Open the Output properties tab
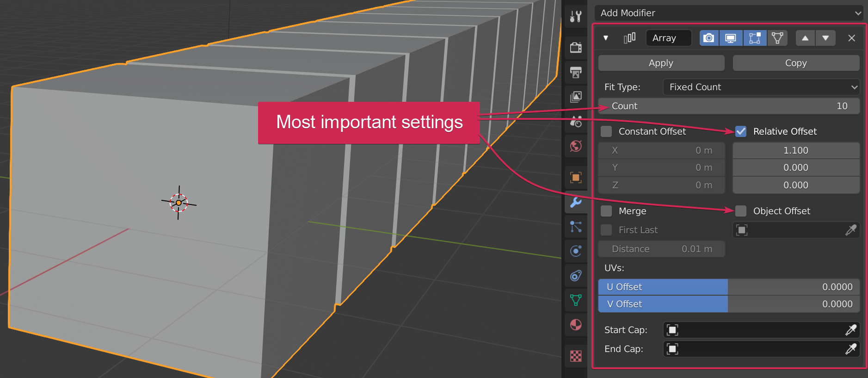 click(x=576, y=72)
